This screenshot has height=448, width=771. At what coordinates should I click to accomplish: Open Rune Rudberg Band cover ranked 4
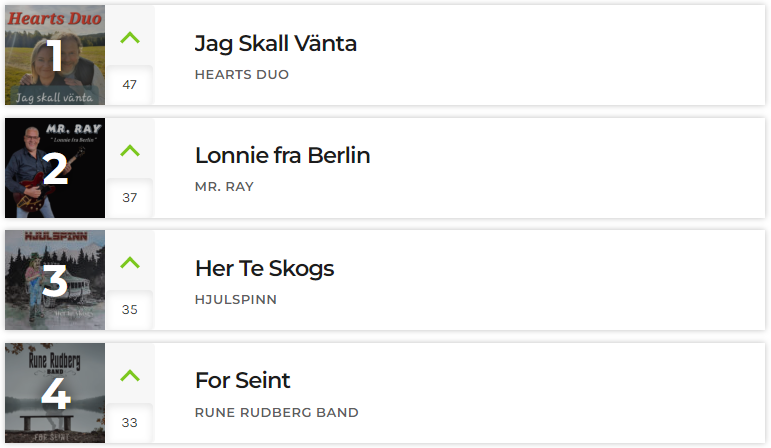[55, 393]
